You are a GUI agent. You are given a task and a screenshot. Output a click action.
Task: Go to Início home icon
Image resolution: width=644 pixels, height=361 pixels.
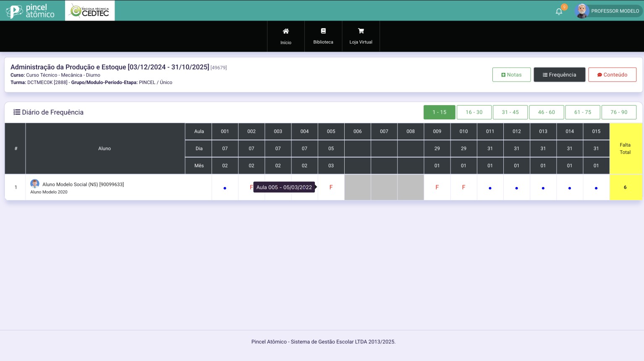pos(285,31)
